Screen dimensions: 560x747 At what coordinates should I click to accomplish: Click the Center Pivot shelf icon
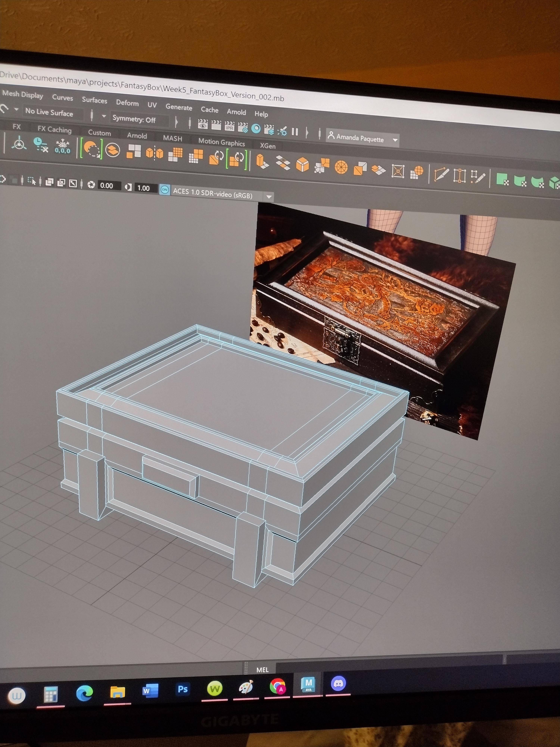[19, 144]
